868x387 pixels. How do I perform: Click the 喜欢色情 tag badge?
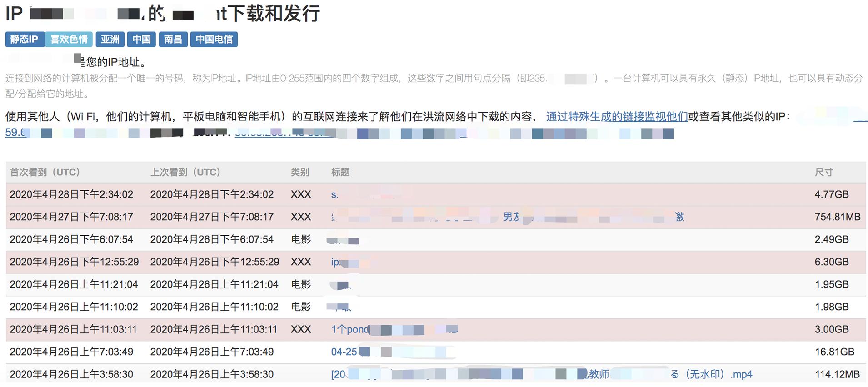click(69, 40)
